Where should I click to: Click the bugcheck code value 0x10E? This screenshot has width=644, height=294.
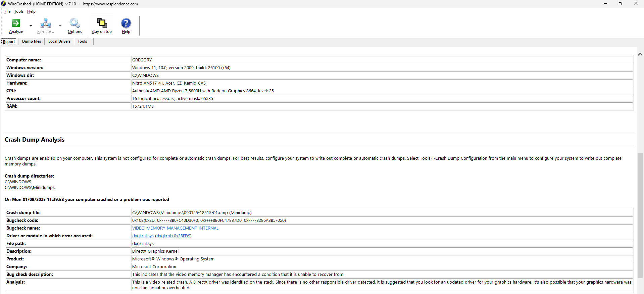point(209,220)
